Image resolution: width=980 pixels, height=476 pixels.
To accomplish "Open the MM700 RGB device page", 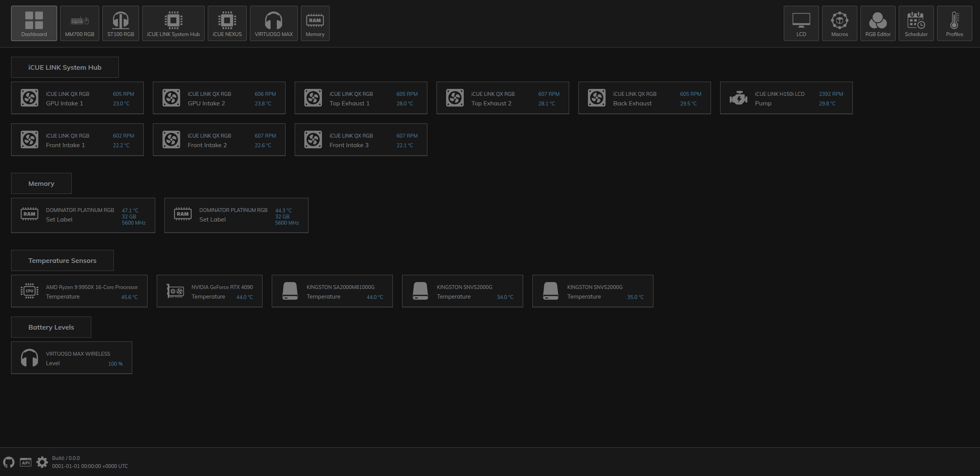I will [x=80, y=23].
